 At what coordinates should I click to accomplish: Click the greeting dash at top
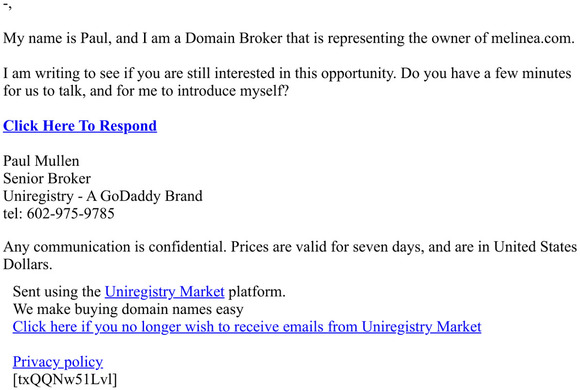pyautogui.click(x=7, y=5)
